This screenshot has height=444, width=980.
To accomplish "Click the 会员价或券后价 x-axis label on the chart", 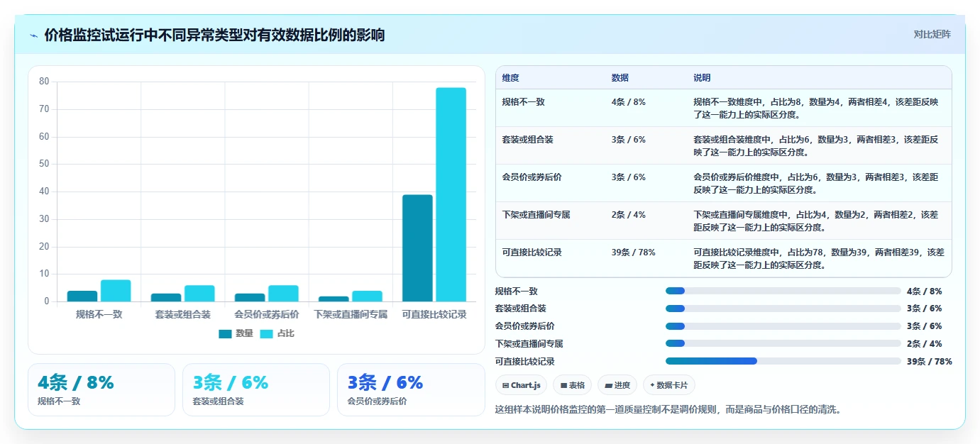I will (267, 314).
